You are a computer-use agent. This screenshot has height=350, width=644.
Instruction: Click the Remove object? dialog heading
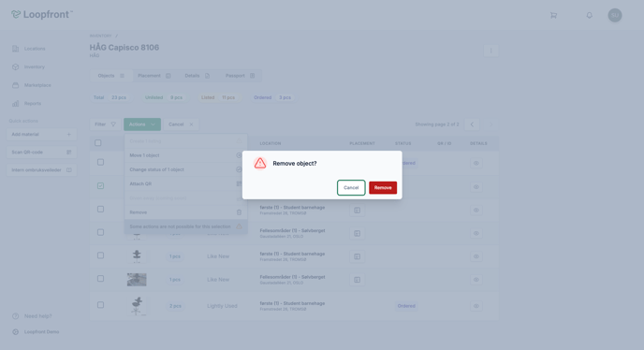(295, 164)
